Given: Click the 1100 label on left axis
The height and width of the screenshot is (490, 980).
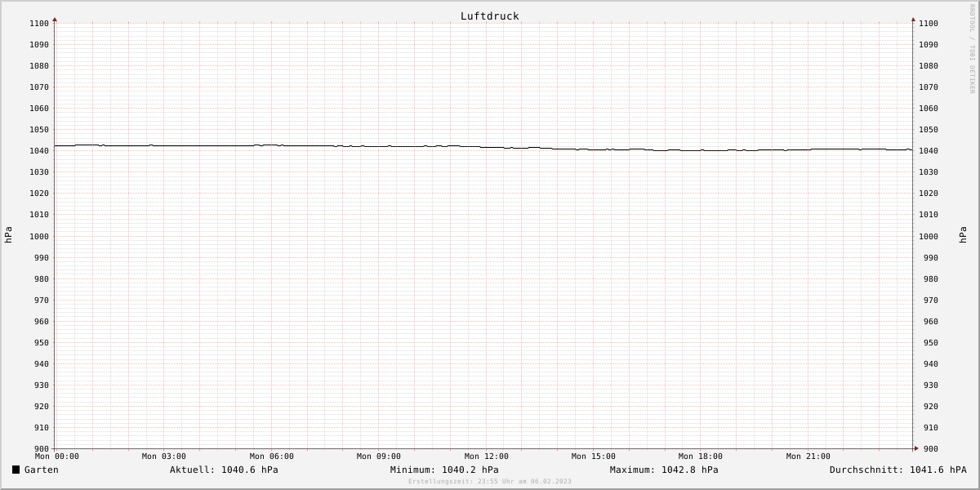Looking at the screenshot, I should click(x=39, y=23).
